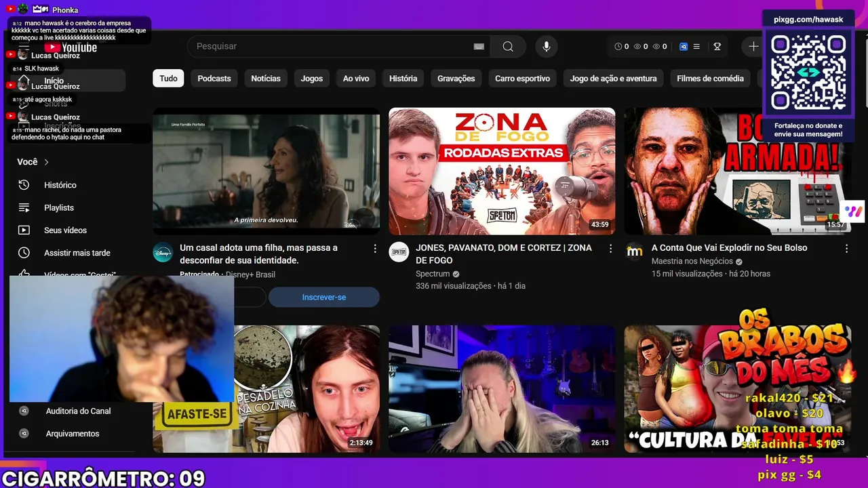
Task: Select the Filmes de comédia filter chip
Action: [x=710, y=79]
